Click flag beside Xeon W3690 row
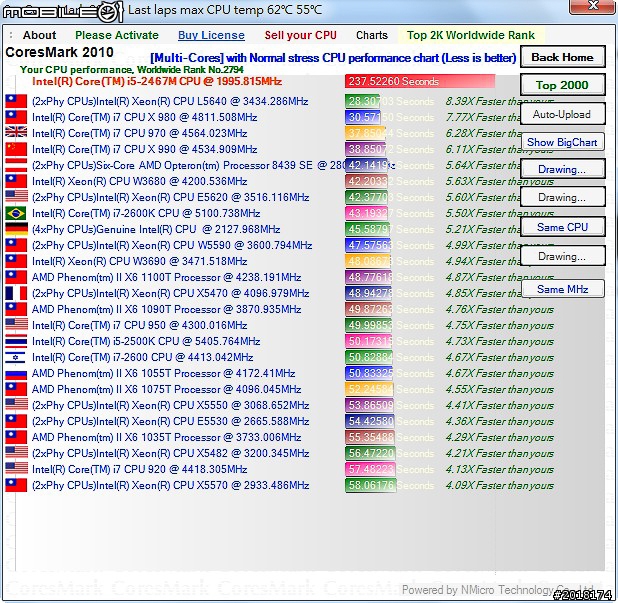Screen dimensions: 618x603 (16, 261)
